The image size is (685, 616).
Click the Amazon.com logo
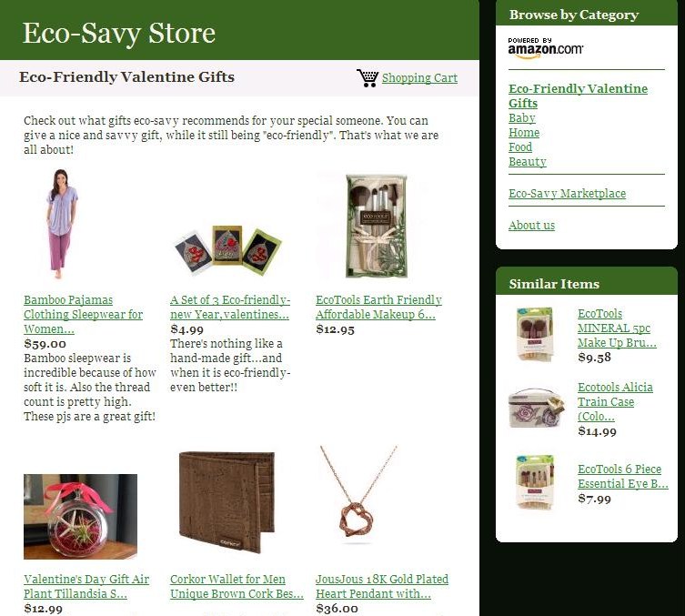[x=545, y=48]
